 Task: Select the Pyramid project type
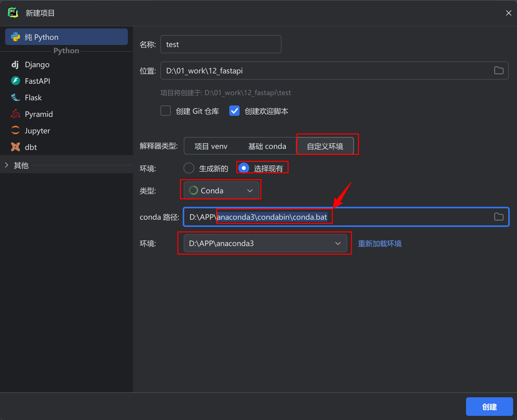click(x=39, y=114)
